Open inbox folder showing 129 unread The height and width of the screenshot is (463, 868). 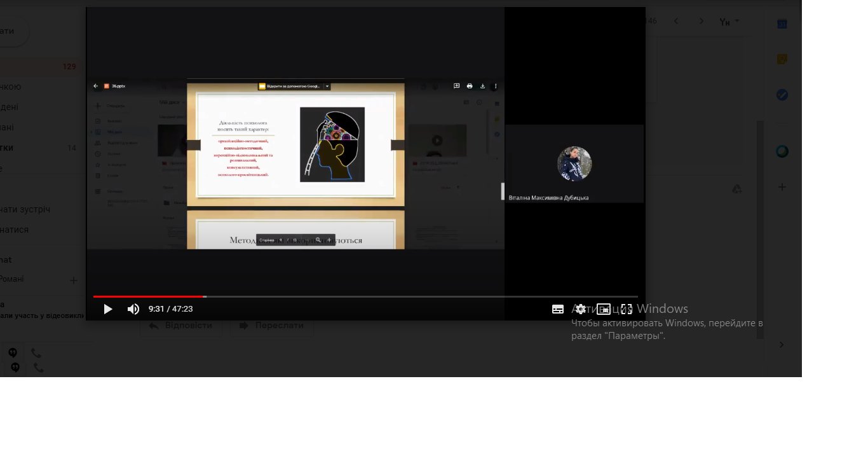[41, 67]
